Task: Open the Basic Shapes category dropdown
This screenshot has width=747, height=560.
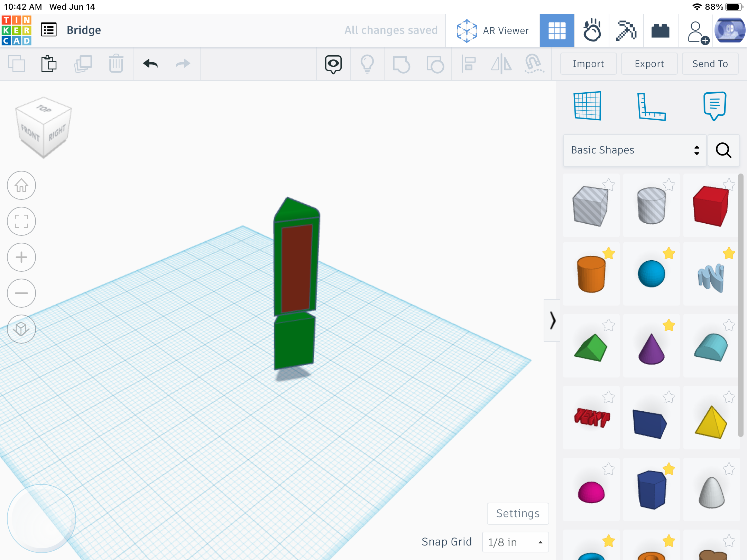Action: click(635, 150)
